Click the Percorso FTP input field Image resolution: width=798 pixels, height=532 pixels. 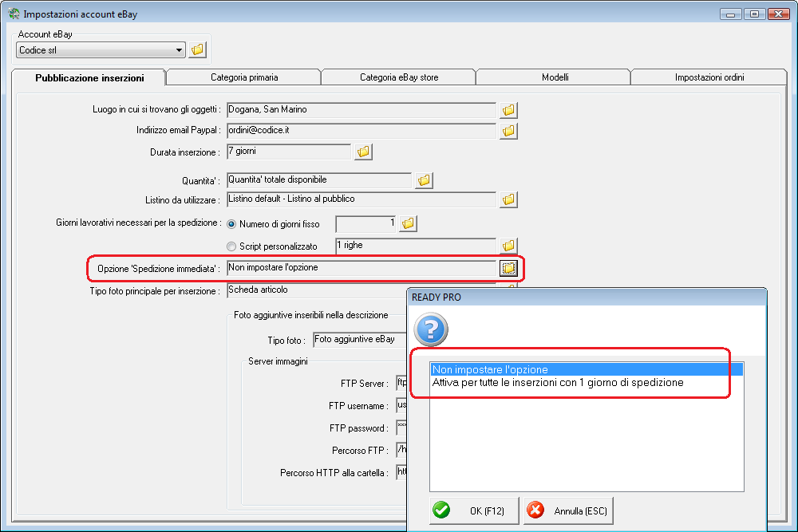(x=401, y=450)
